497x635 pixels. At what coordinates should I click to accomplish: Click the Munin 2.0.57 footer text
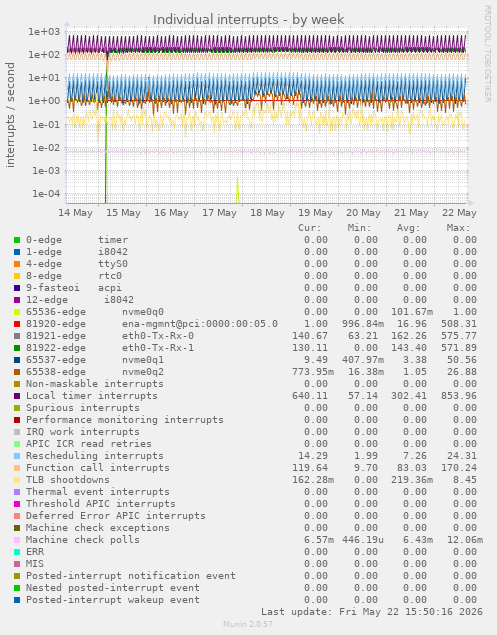click(248, 624)
